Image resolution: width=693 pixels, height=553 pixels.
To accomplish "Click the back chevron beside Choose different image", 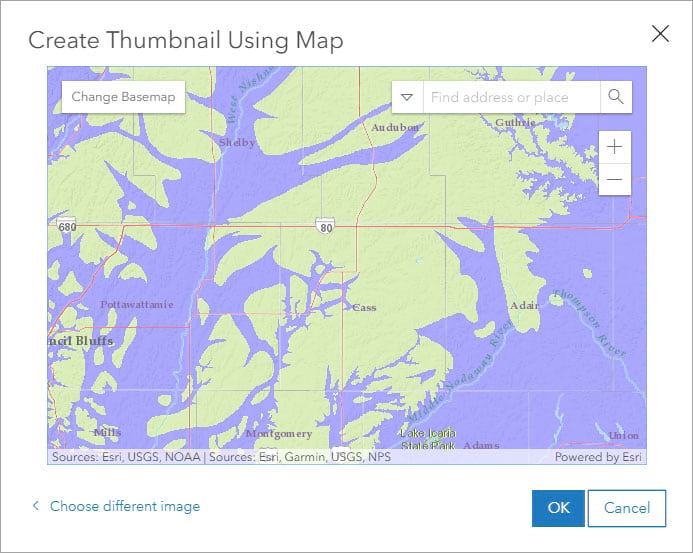I will (36, 506).
